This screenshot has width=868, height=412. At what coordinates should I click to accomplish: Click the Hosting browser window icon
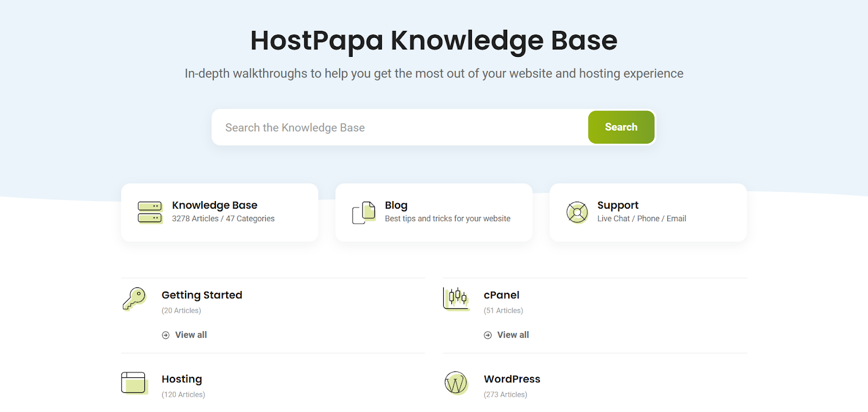(134, 383)
